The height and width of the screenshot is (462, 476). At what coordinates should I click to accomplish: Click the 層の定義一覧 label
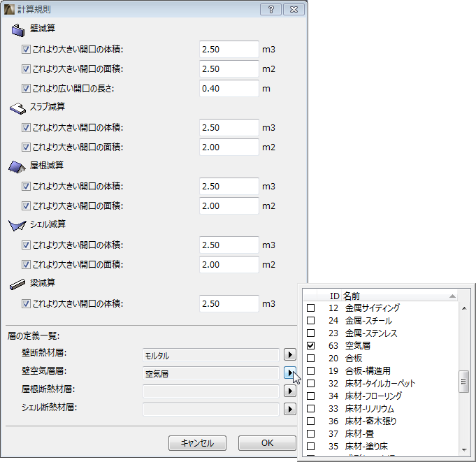pyautogui.click(x=34, y=335)
